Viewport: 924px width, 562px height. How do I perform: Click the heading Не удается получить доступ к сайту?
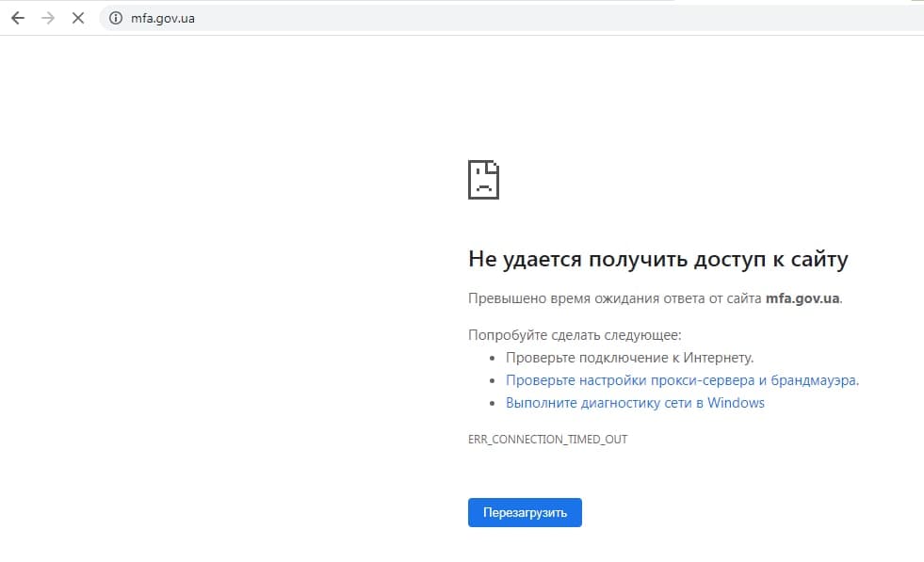tap(657, 258)
